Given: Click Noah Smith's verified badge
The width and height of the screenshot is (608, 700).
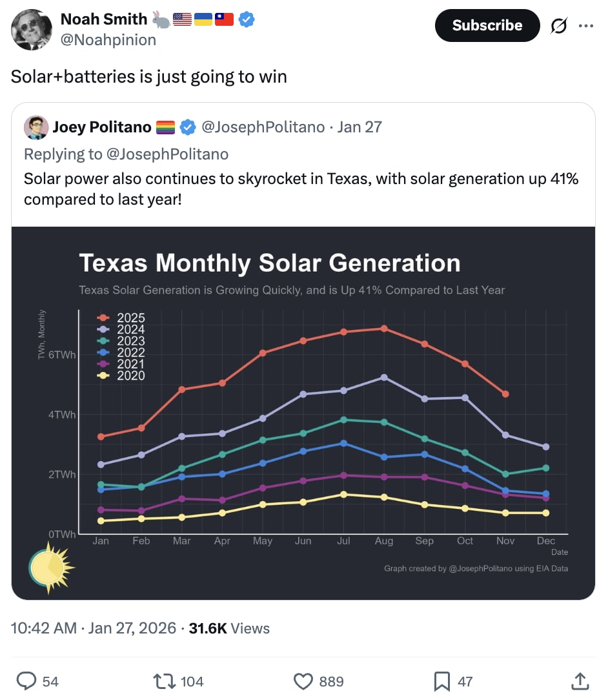Looking at the screenshot, I should (x=246, y=19).
